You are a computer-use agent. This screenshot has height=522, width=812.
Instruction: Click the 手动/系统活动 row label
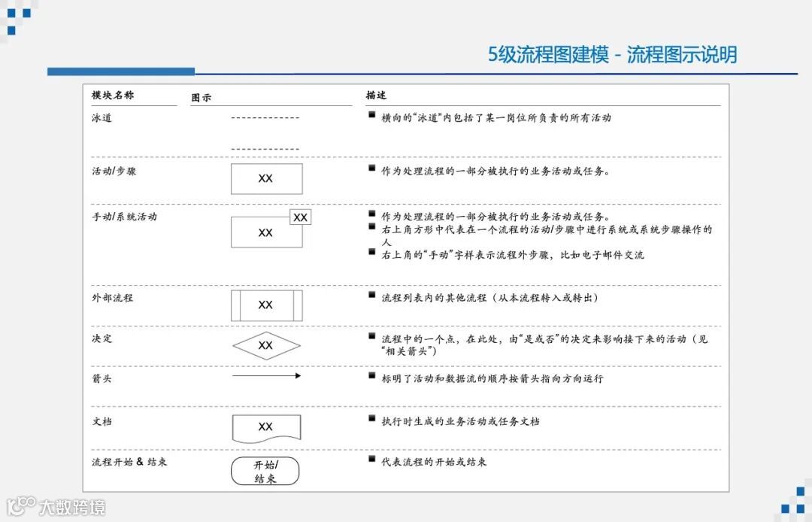(x=124, y=217)
